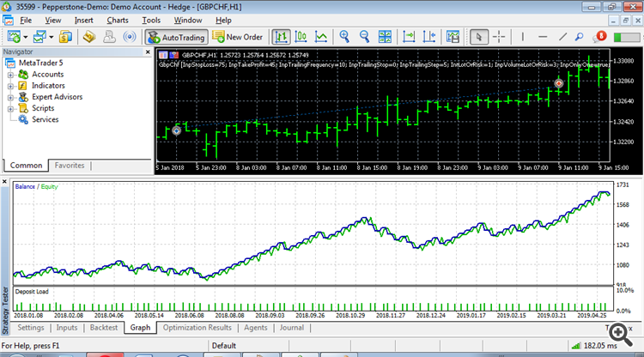Click the grayed user toolbar icon

tap(109, 37)
